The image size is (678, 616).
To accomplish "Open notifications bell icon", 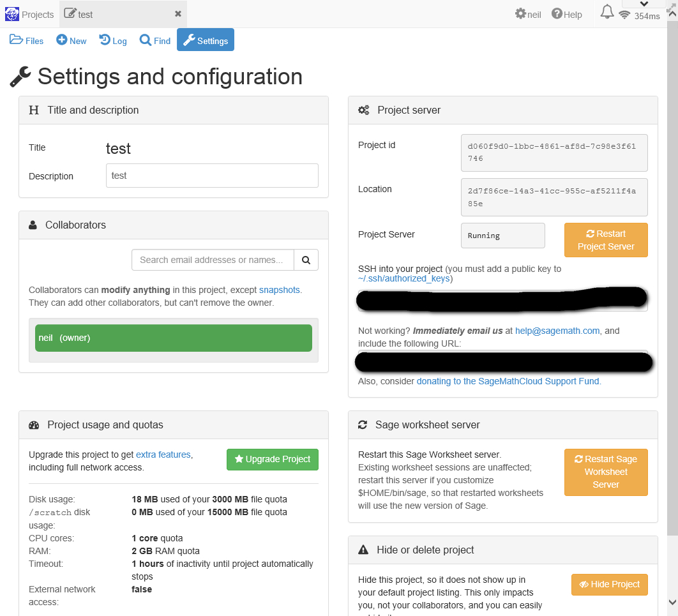I will coord(607,12).
